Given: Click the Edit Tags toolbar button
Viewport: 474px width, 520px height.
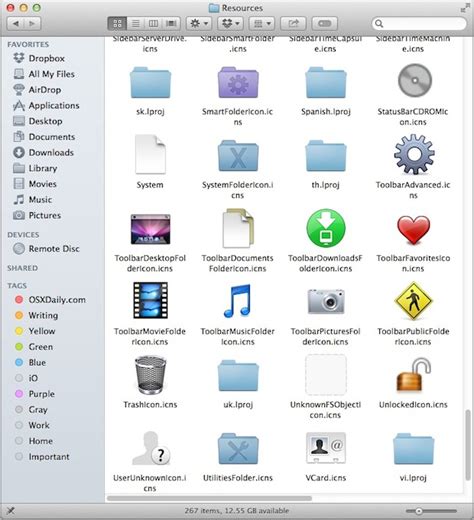Looking at the screenshot, I should point(325,23).
